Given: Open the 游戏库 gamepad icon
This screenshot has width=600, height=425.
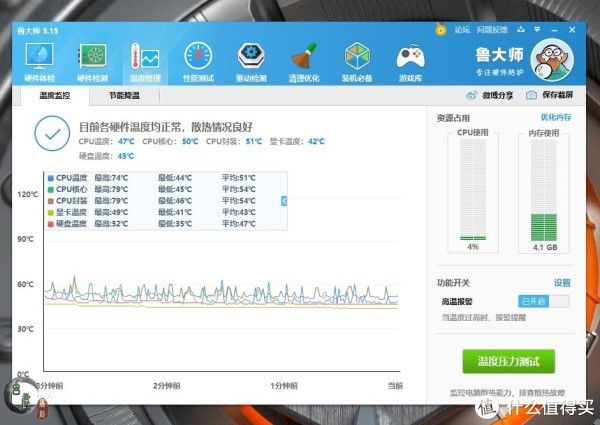Looking at the screenshot, I should click(x=410, y=58).
